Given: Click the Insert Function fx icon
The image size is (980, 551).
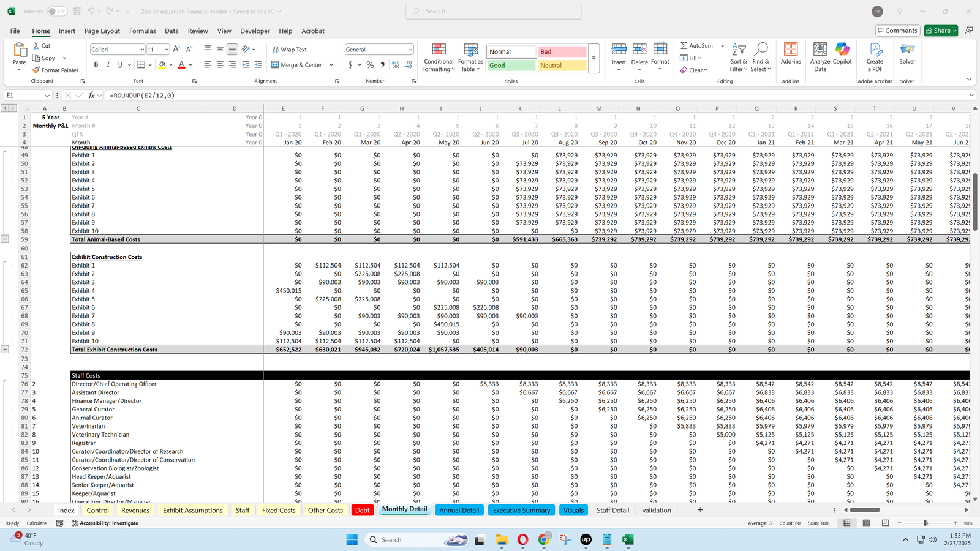Looking at the screenshot, I should 91,96.
